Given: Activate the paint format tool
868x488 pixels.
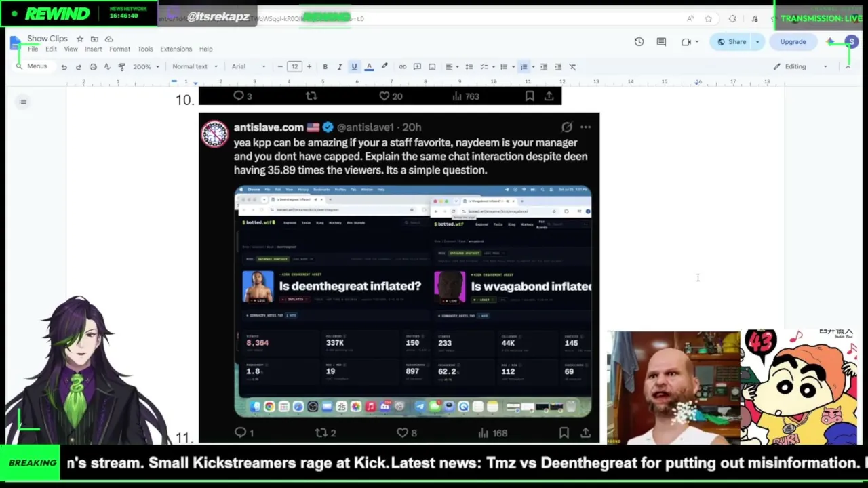Looking at the screenshot, I should click(121, 67).
